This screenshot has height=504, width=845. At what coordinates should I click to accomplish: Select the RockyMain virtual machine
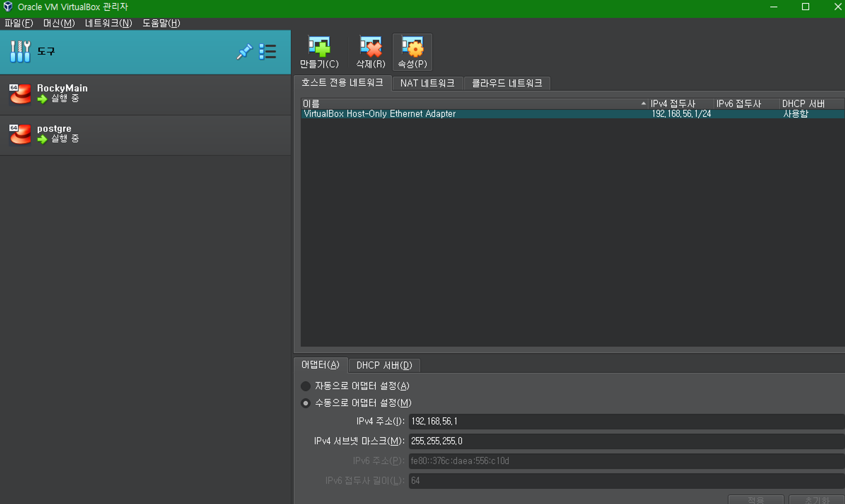point(145,94)
